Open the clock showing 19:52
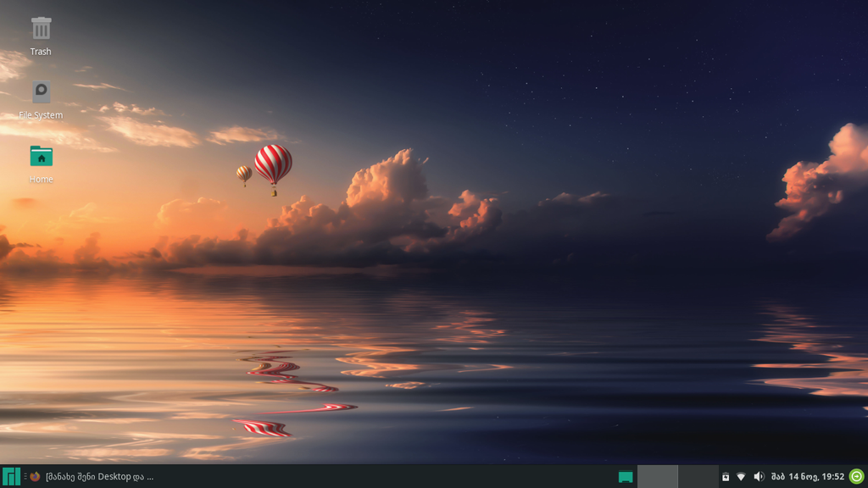Screen dimensions: 868x488 [808, 476]
